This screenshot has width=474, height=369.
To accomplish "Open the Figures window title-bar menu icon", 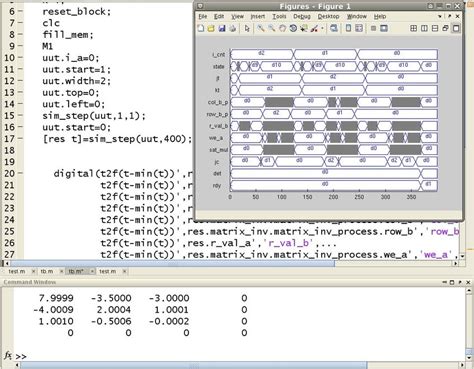I will [x=200, y=6].
